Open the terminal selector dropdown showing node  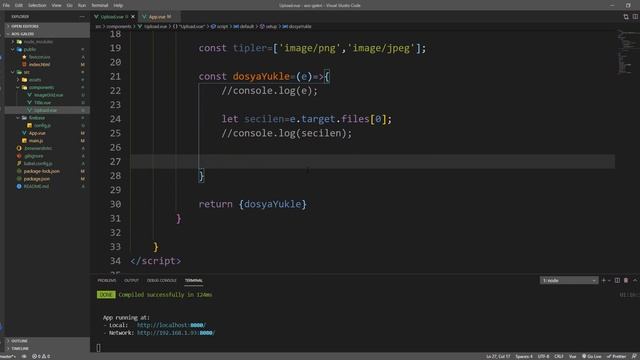click(x=569, y=281)
